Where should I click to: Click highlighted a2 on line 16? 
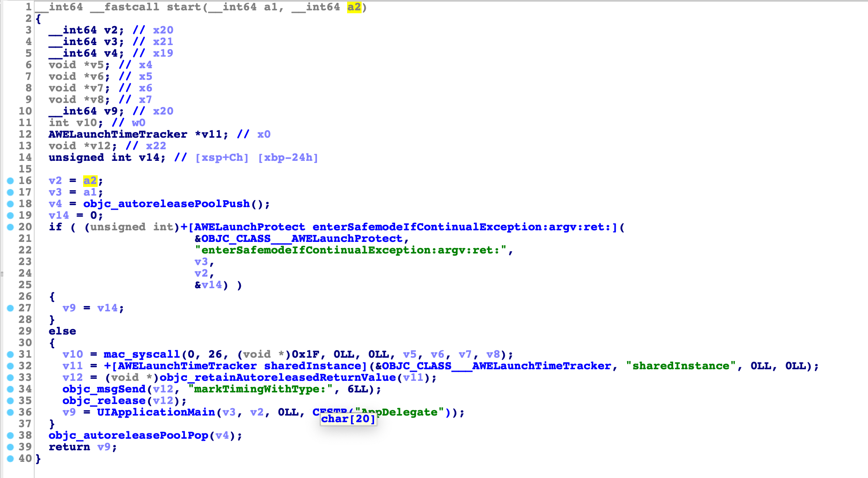90,181
